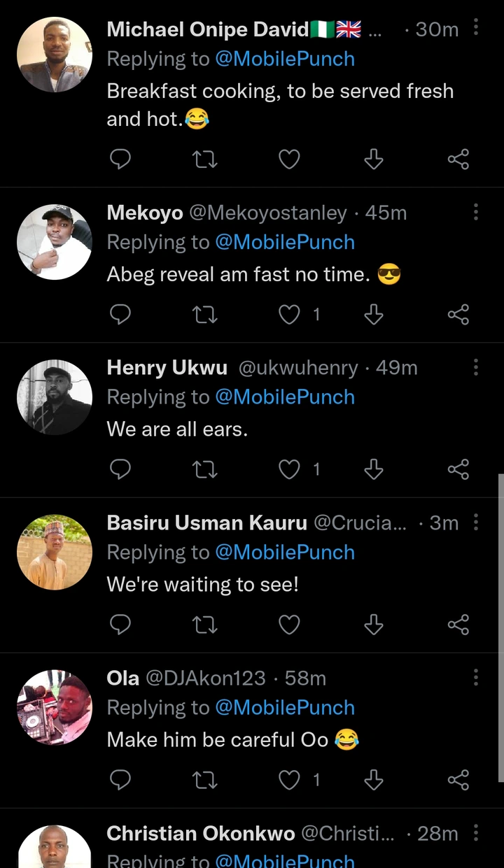Image resolution: width=504 pixels, height=868 pixels.
Task: Like Henry Ukwu's tweet
Action: 289,470
